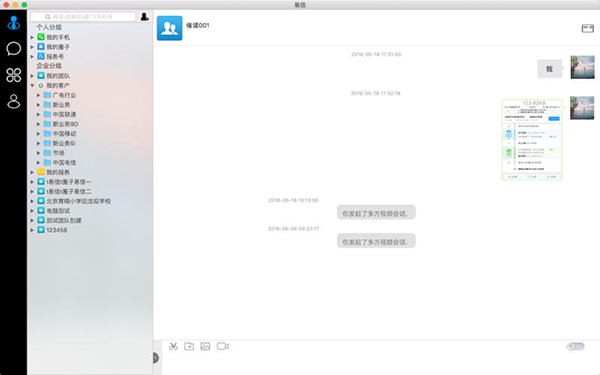This screenshot has height=375, width=600.
Task: Click the scissors screenshot tool icon
Action: coord(173,346)
